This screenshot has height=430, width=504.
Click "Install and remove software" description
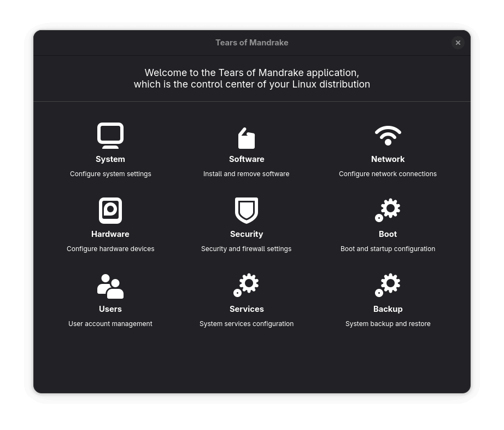click(x=246, y=174)
